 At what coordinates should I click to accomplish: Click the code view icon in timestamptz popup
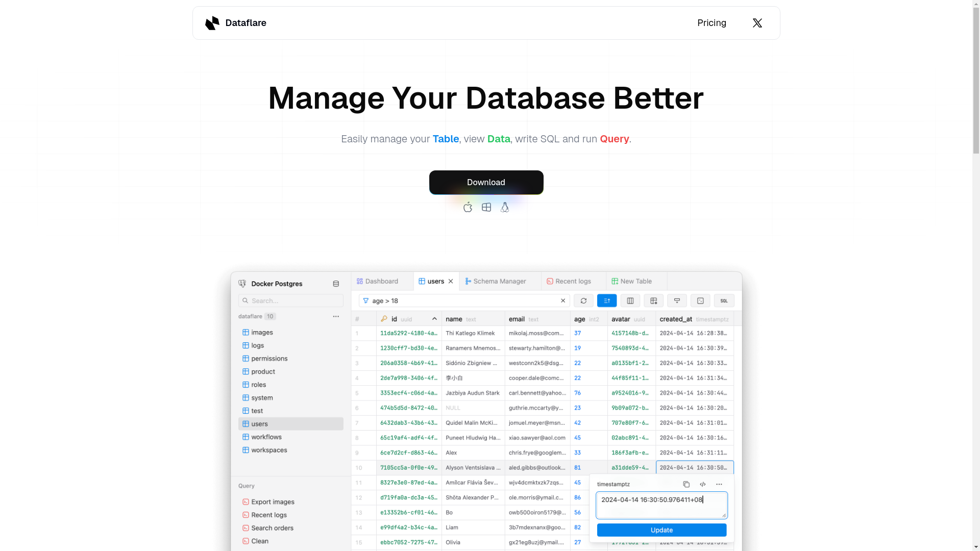pyautogui.click(x=703, y=484)
